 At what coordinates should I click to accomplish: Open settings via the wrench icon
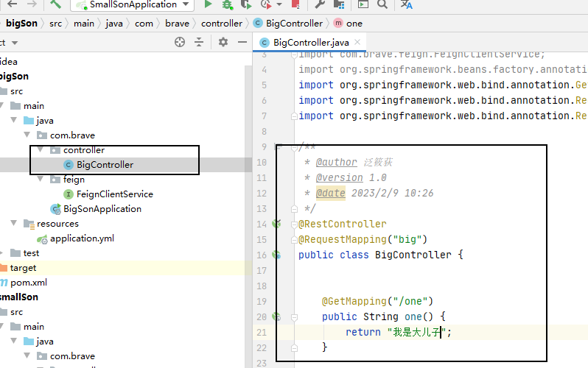click(x=320, y=4)
